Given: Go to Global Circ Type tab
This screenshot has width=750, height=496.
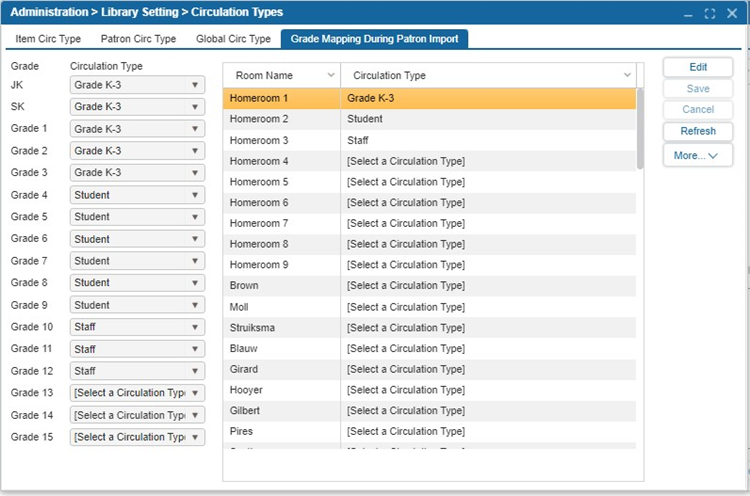Looking at the screenshot, I should click(233, 39).
